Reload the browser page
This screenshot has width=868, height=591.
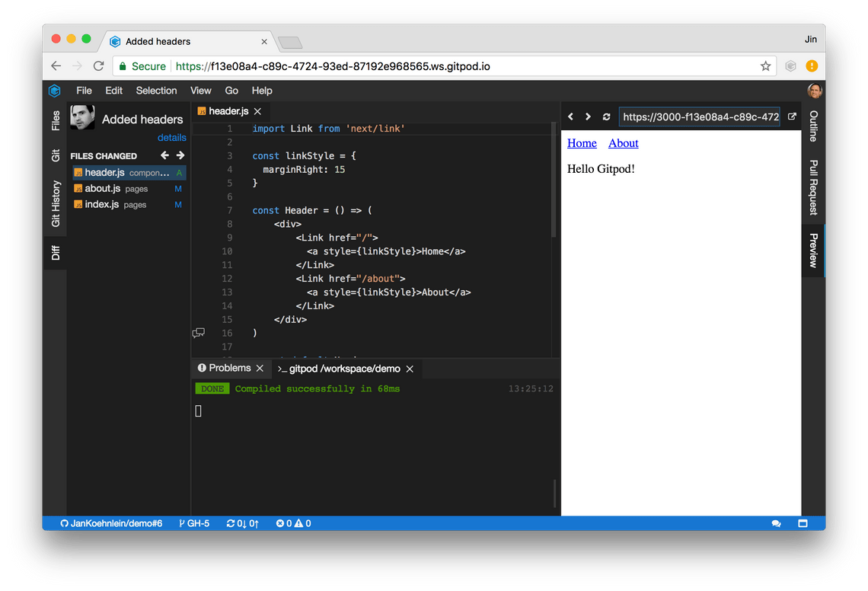pos(98,66)
